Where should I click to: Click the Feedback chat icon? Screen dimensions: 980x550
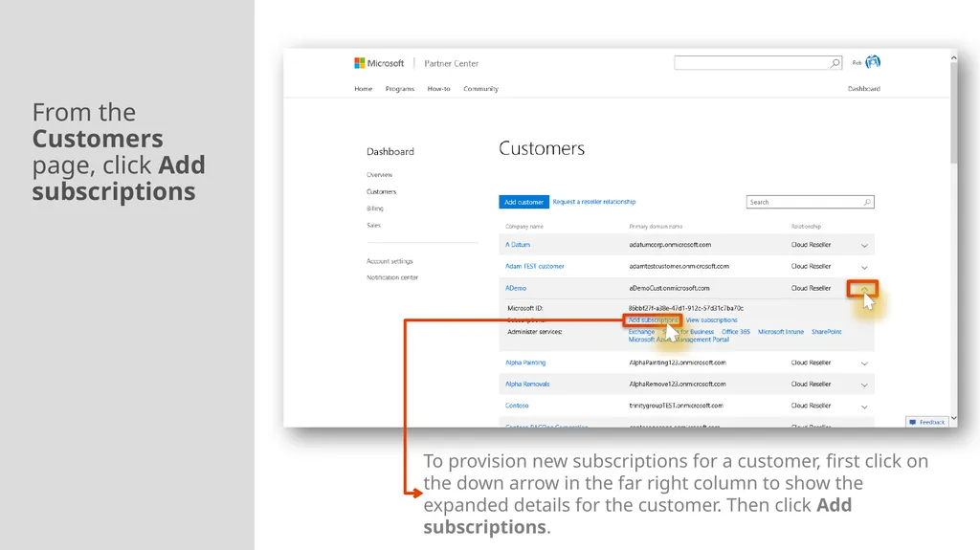click(912, 422)
